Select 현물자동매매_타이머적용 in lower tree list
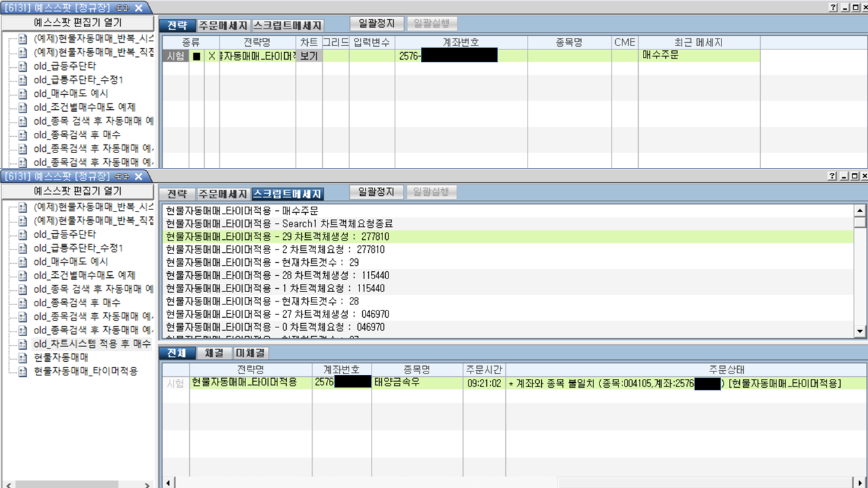The height and width of the screenshot is (488, 868). pos(85,371)
